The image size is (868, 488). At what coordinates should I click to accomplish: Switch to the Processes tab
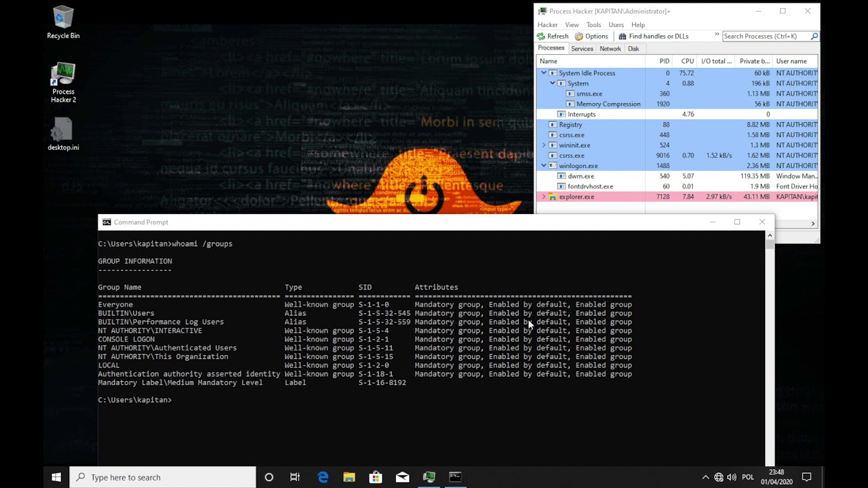click(551, 48)
